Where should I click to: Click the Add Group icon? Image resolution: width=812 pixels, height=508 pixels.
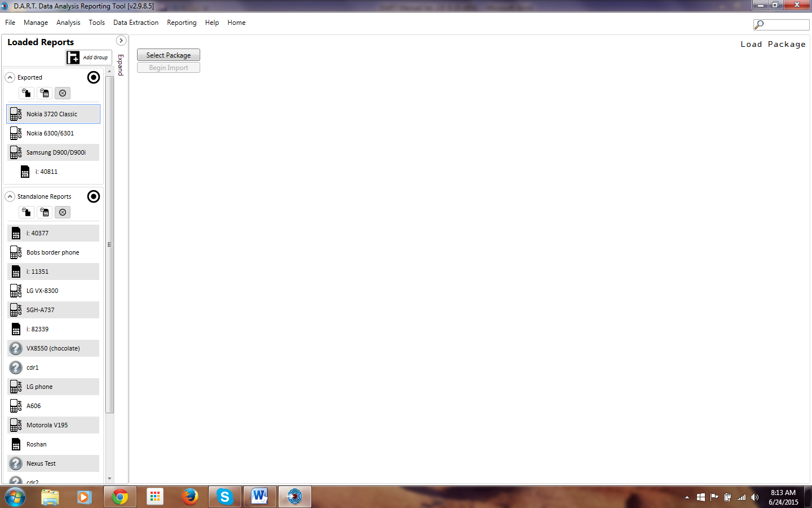73,58
